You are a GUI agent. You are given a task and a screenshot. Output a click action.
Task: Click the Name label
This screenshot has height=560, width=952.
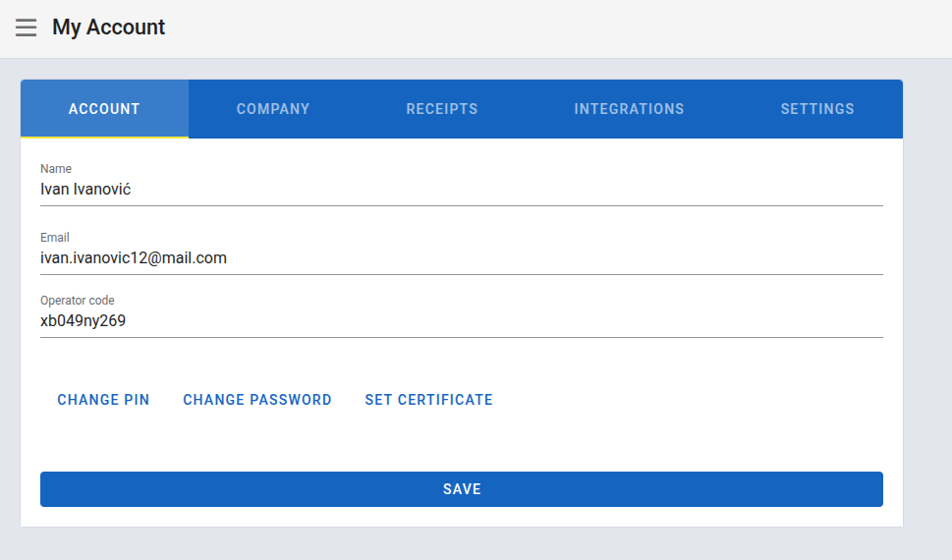point(56,169)
